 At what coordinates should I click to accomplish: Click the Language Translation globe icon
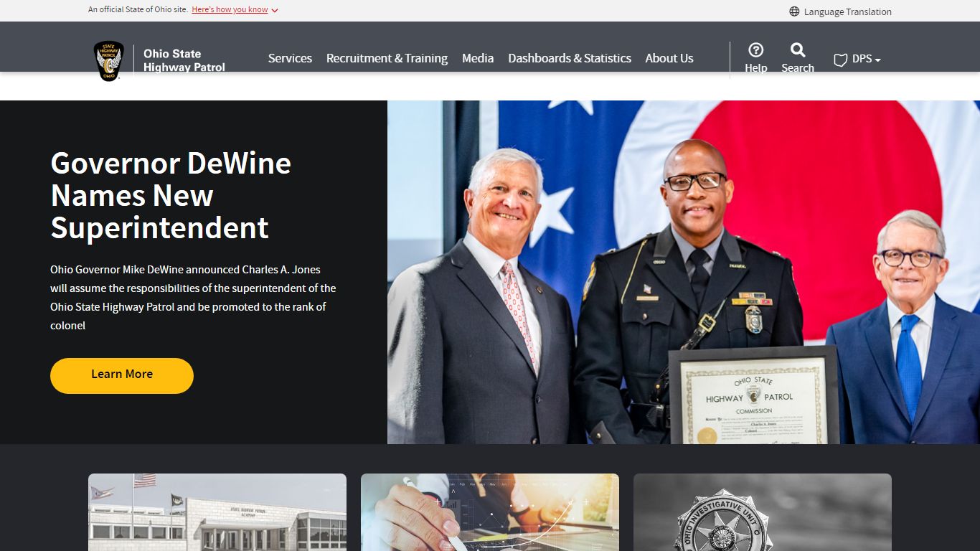(794, 11)
